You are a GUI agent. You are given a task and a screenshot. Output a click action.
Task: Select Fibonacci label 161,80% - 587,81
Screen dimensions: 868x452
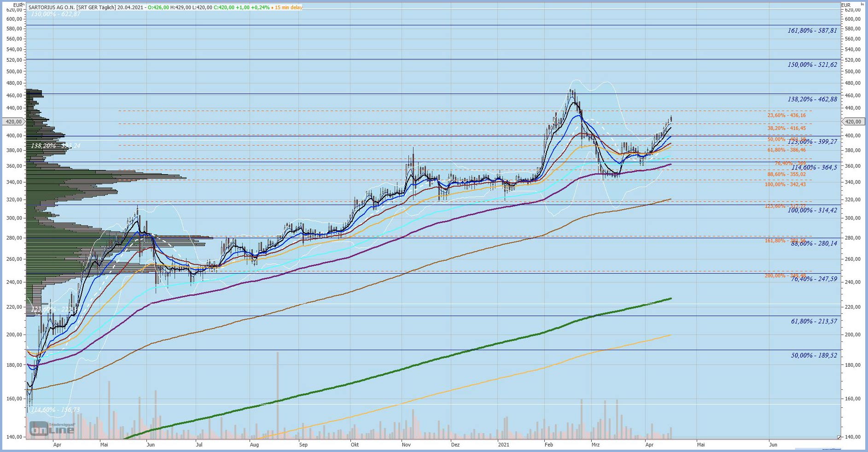(x=812, y=30)
